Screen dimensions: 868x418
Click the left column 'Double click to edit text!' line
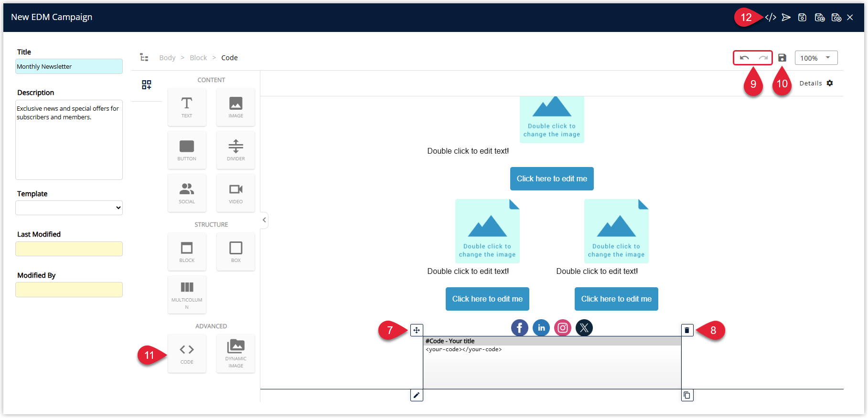(x=468, y=271)
